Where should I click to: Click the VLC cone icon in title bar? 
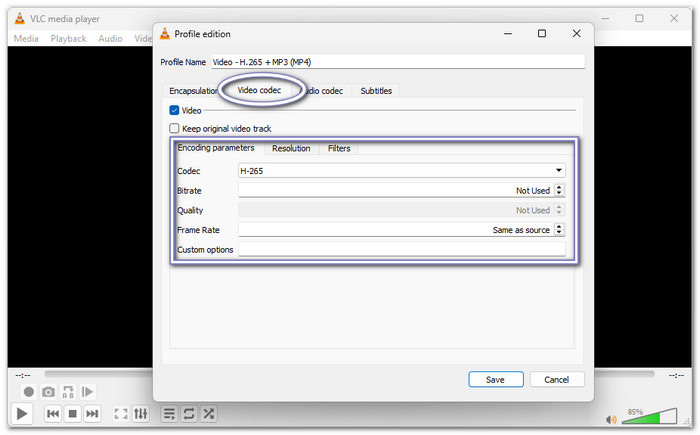20,19
